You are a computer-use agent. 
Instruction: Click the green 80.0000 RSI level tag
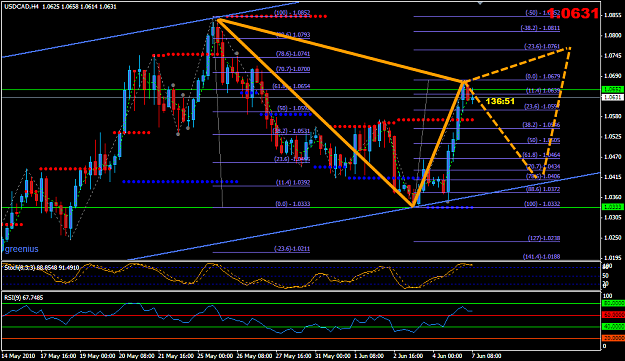point(613,304)
